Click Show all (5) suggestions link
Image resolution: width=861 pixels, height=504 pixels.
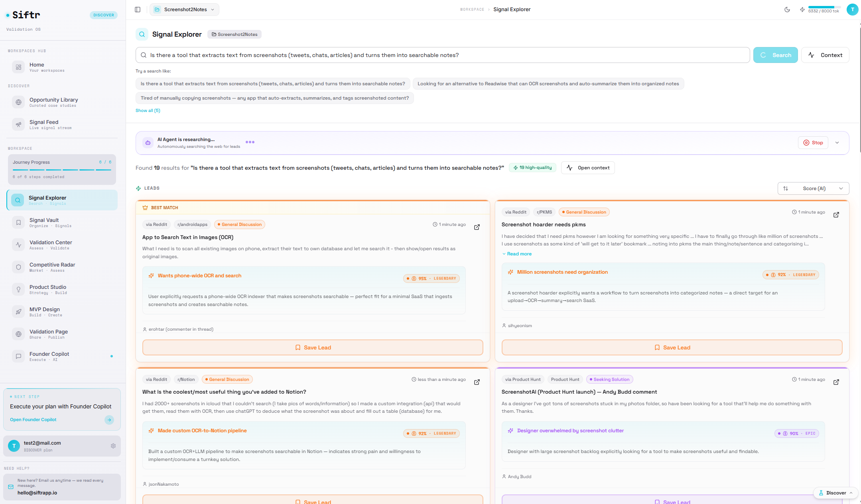[x=148, y=110]
